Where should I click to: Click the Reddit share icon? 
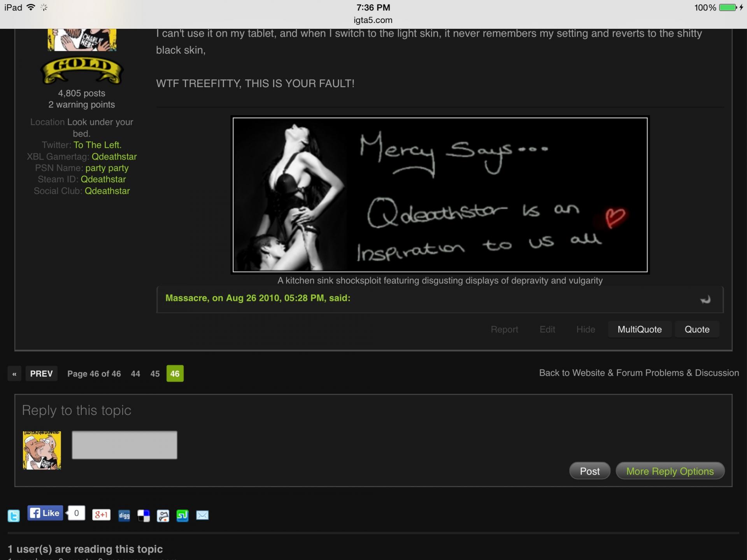pyautogui.click(x=163, y=516)
